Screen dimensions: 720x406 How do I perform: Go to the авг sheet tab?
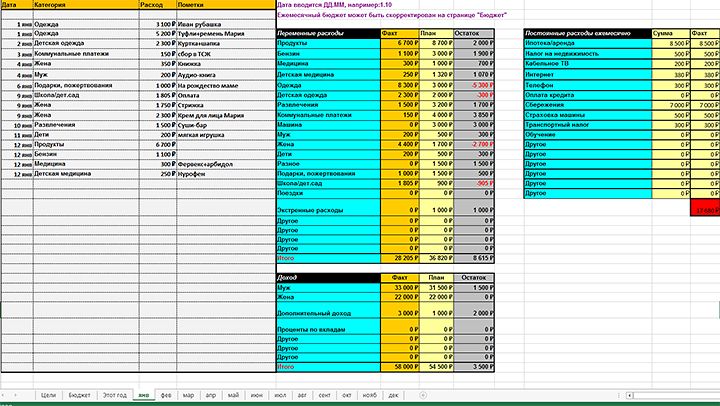(x=302, y=395)
